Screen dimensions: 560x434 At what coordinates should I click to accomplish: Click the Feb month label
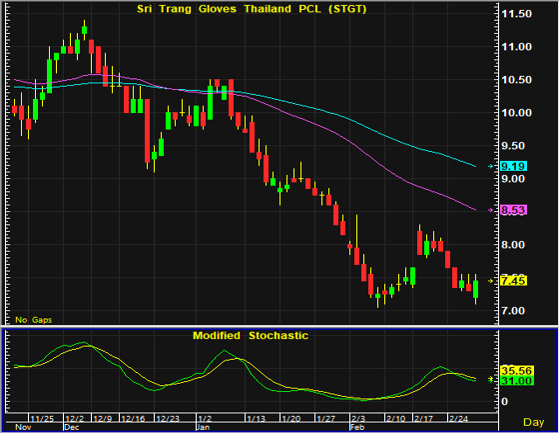pos(357,427)
